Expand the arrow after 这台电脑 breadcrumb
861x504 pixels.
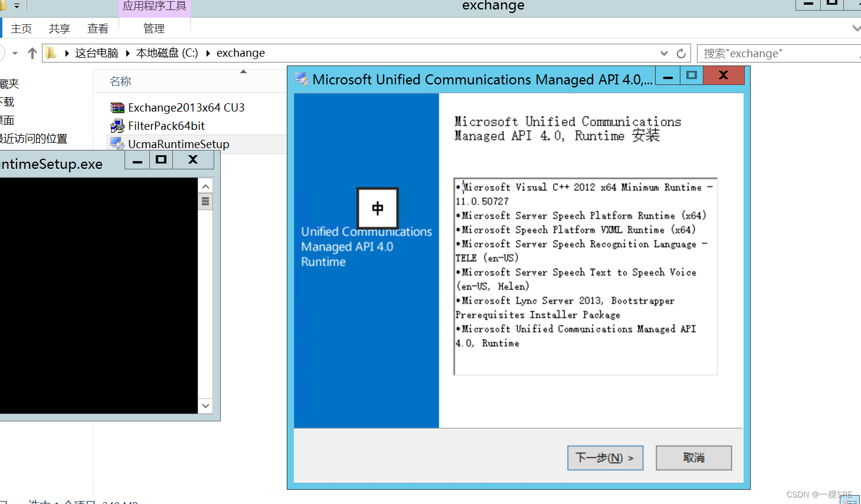click(x=127, y=53)
